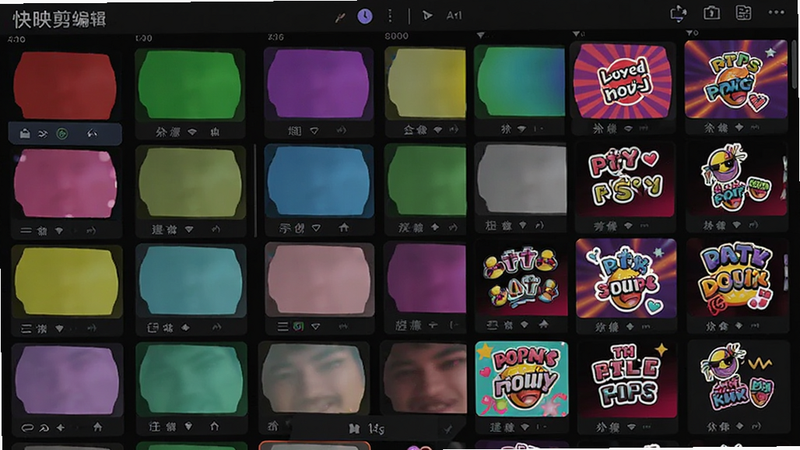Select the bright green frame thumbnail in the top row
The height and width of the screenshot is (450, 800).
click(x=190, y=85)
